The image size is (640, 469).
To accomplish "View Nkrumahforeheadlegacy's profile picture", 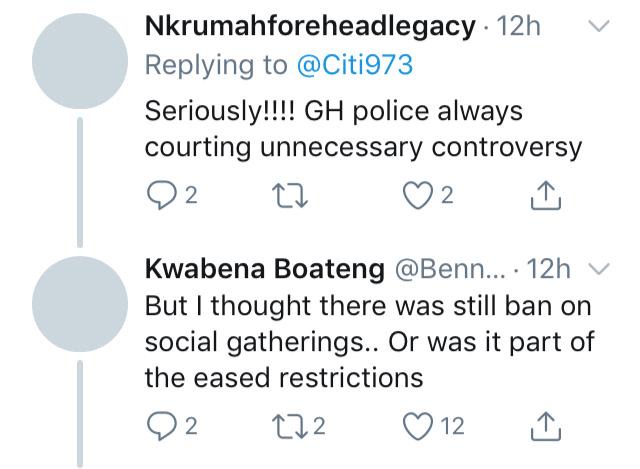I will pyautogui.click(x=79, y=60).
